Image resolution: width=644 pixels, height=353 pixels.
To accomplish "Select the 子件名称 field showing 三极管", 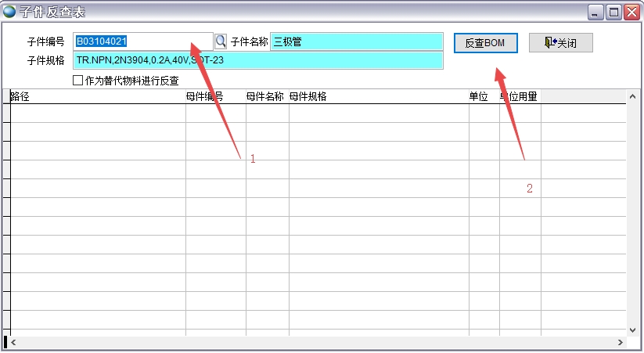I will pyautogui.click(x=356, y=41).
